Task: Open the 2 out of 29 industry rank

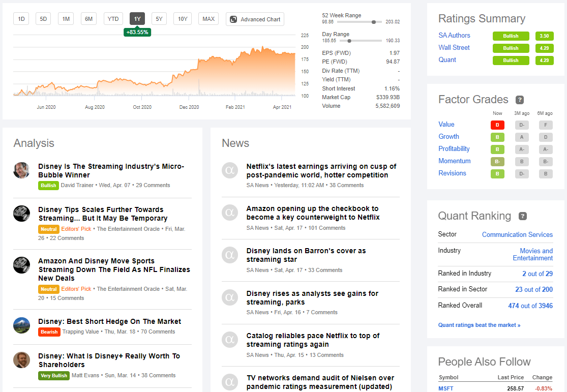Action: point(538,274)
